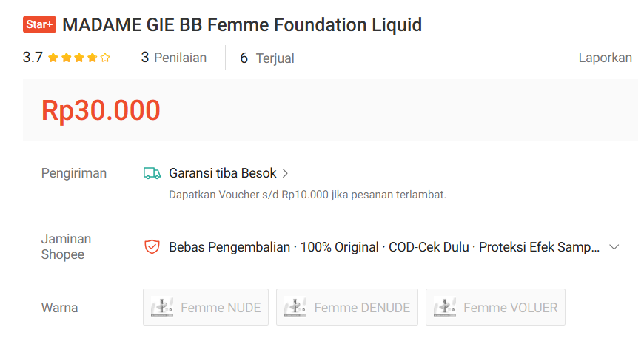
Task: Click the MADAME GIE BB Femme product title
Action: click(242, 25)
